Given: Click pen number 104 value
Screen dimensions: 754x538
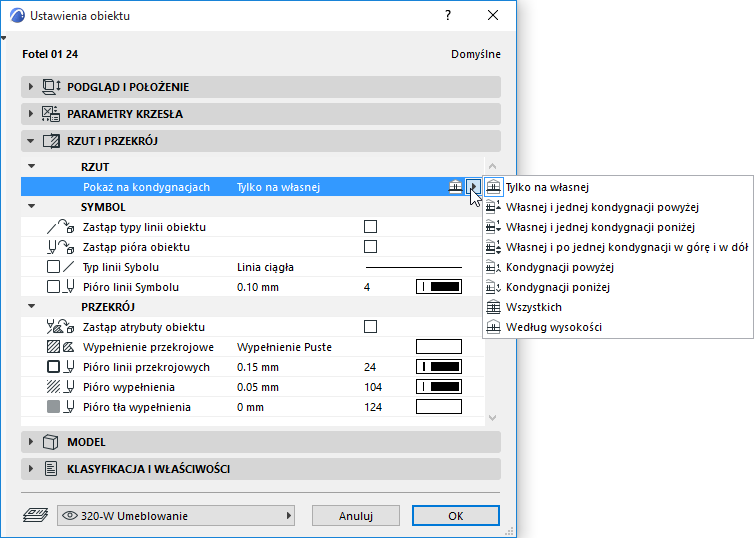Looking at the screenshot, I should pyautogui.click(x=373, y=387).
